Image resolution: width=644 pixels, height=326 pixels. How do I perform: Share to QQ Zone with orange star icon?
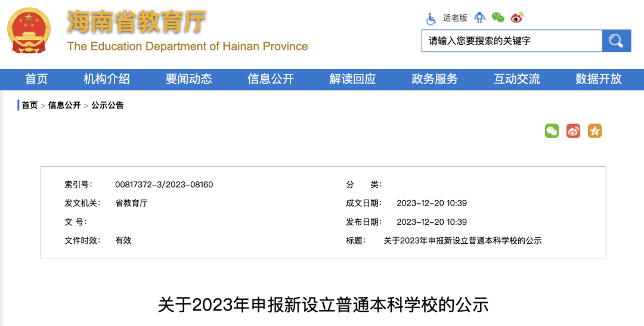[x=595, y=131]
